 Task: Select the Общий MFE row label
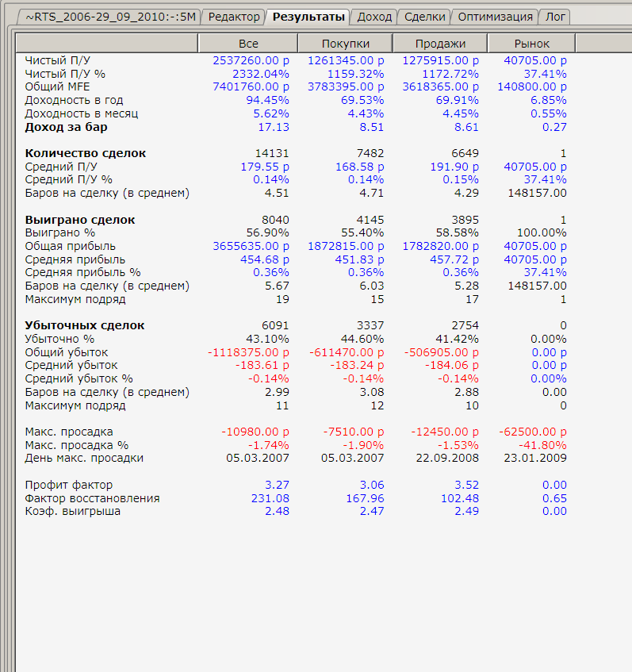(57, 87)
